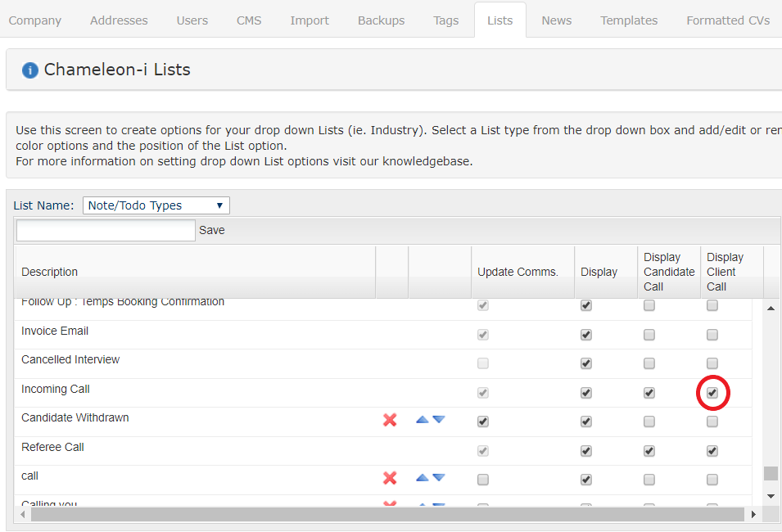Screen dimensions: 782x532
Task: Enable Display Candidate Call for Invoice Email
Action: (649, 335)
